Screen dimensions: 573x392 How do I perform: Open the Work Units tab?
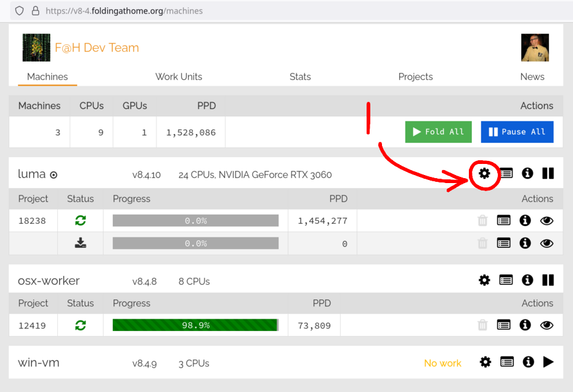(x=179, y=77)
